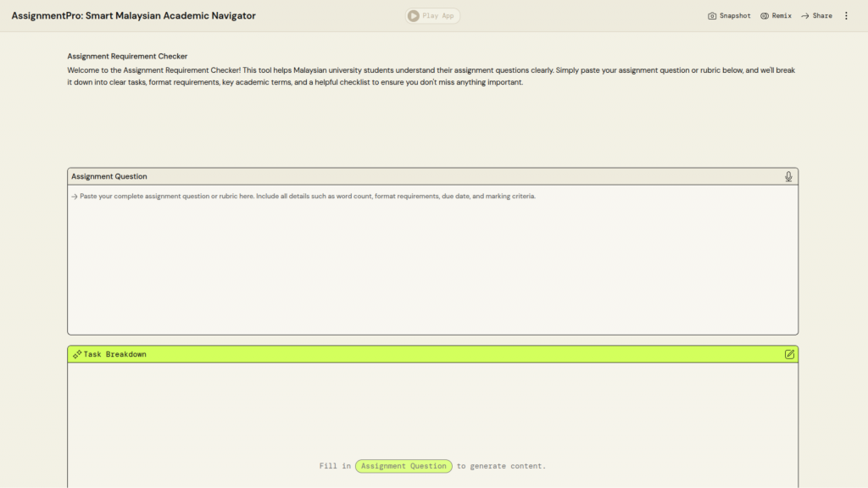The width and height of the screenshot is (868, 488).
Task: Click the green Assignment Question pill link
Action: pos(403,466)
